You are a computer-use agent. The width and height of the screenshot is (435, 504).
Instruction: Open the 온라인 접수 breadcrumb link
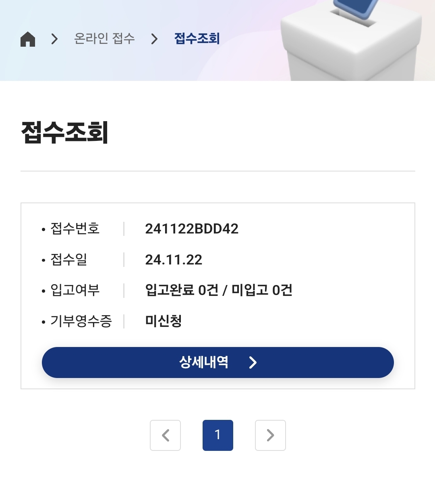point(104,39)
